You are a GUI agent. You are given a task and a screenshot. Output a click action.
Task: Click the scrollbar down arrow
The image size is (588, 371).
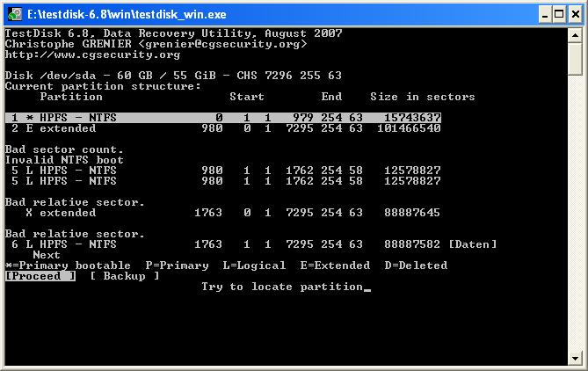[575, 358]
